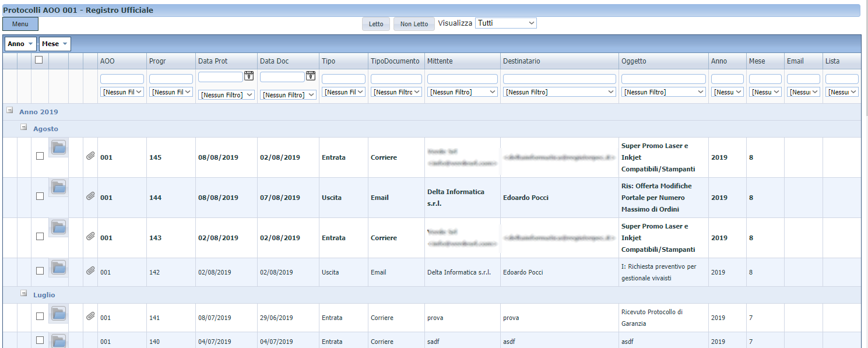Click the Letto button
This screenshot has width=868, height=348.
(376, 24)
